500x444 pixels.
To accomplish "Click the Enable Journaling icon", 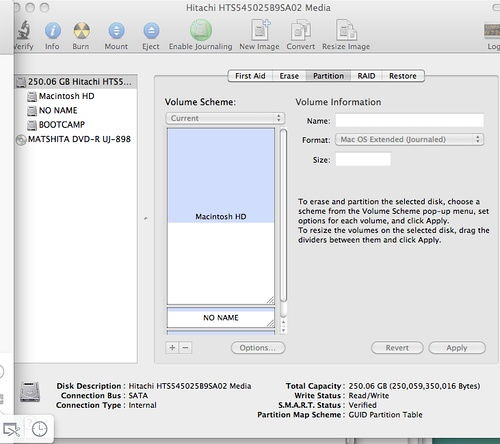I will [201, 30].
